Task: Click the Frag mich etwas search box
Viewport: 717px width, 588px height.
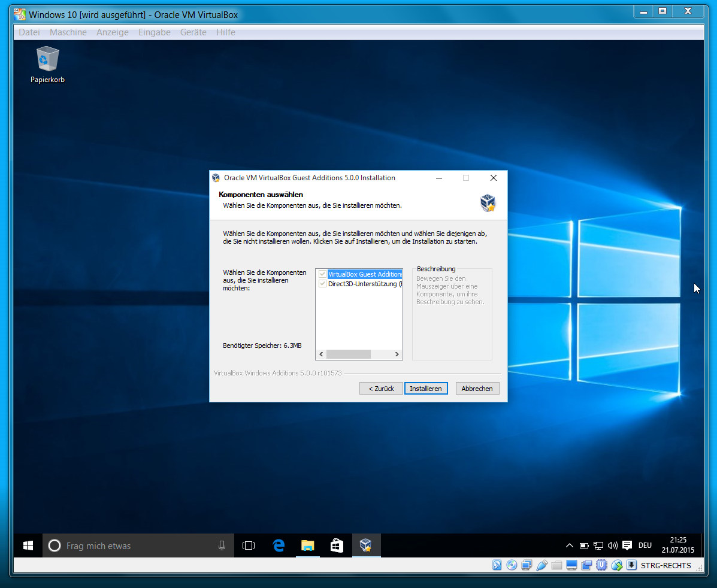Action: coord(138,545)
